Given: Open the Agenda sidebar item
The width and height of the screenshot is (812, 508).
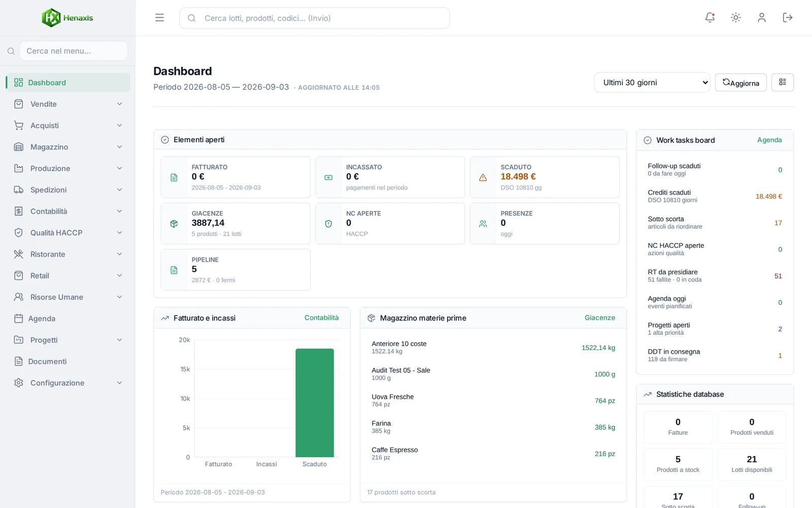Looking at the screenshot, I should (x=68, y=319).
